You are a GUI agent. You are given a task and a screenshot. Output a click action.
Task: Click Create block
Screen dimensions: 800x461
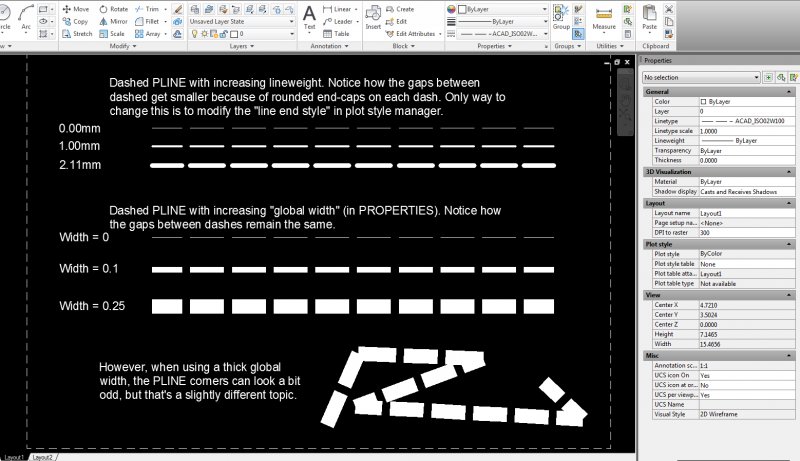[x=400, y=9]
